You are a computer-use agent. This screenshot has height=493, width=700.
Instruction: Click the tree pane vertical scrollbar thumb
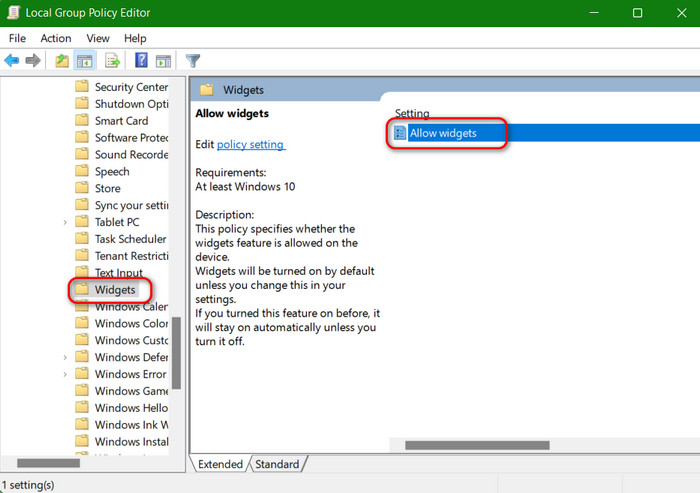point(176,353)
